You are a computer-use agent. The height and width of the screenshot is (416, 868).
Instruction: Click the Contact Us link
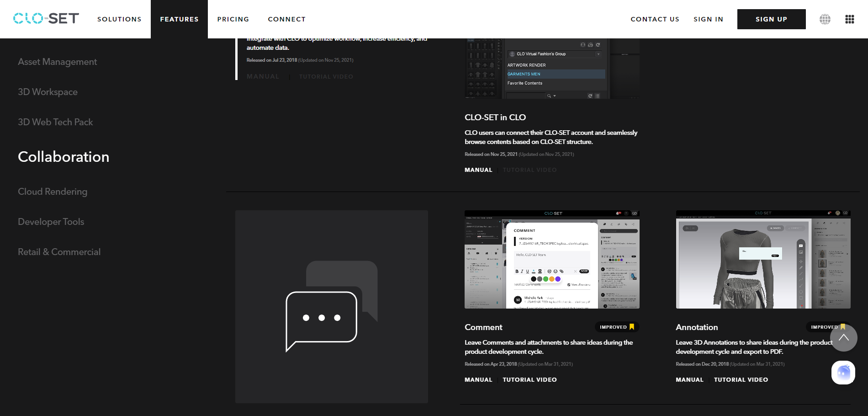(655, 19)
